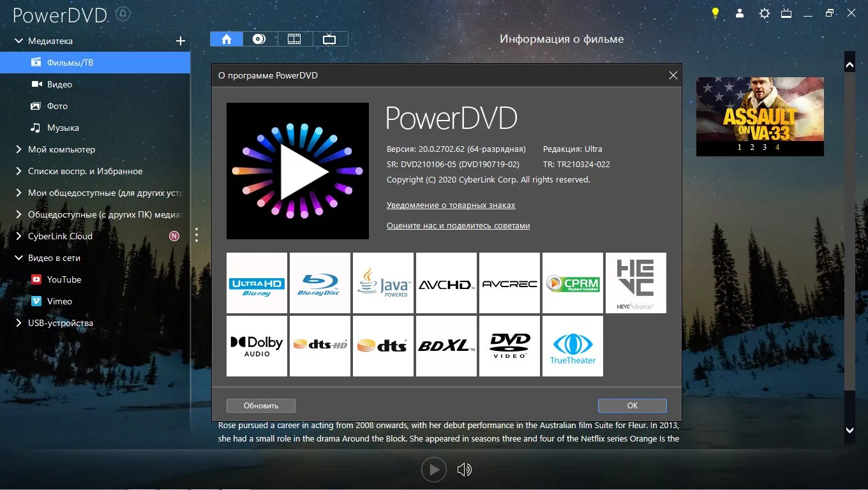
Task: Click the CPRM logo
Action: (x=572, y=283)
